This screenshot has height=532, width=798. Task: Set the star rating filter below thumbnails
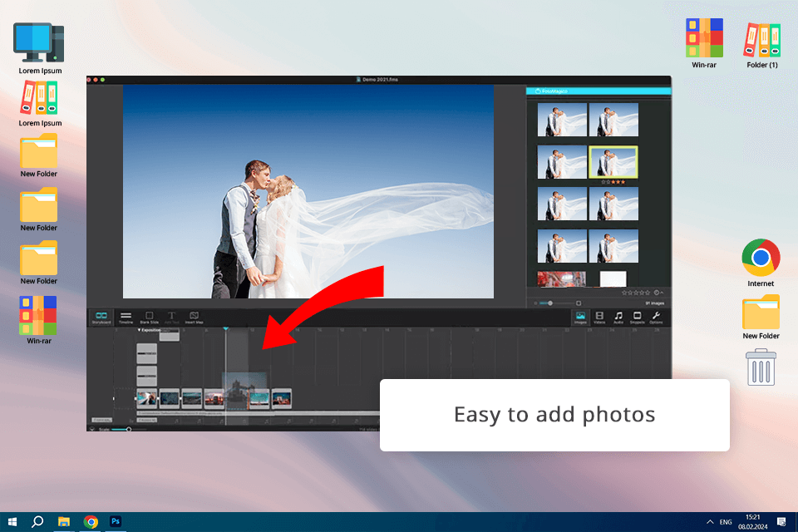pos(636,293)
